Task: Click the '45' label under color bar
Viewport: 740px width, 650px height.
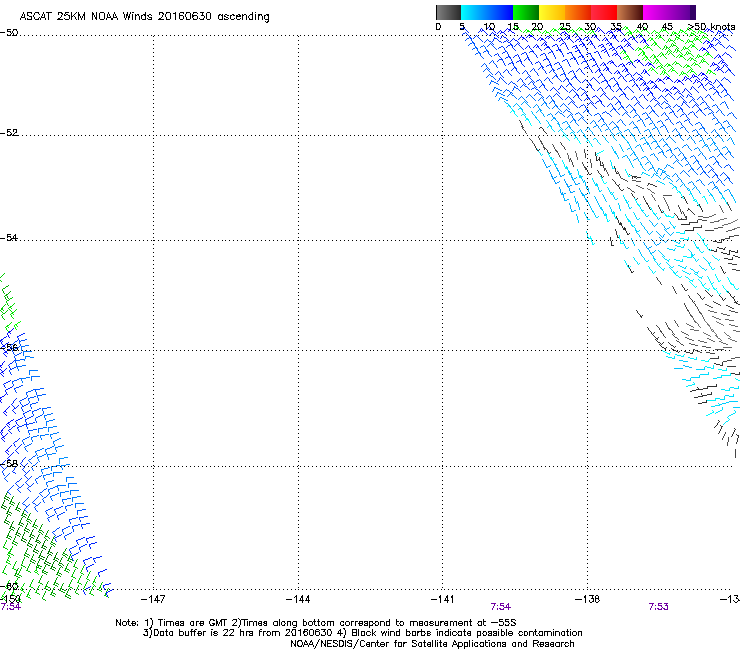Action: coord(667,27)
